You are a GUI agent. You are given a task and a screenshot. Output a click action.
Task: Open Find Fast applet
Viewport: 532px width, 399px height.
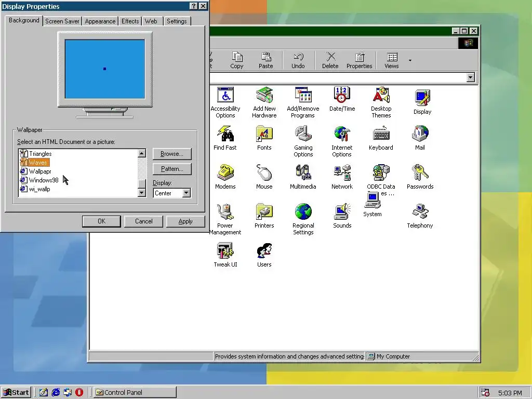(x=225, y=138)
